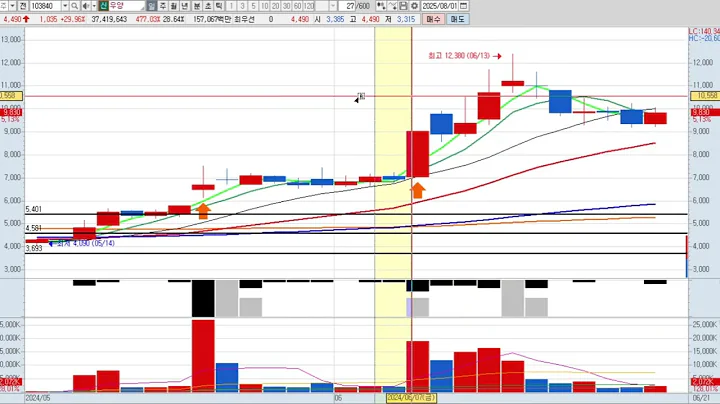This screenshot has height=404, width=720.
Task: Open the stock code 103840 dropdown arrow
Action: pos(65,6)
